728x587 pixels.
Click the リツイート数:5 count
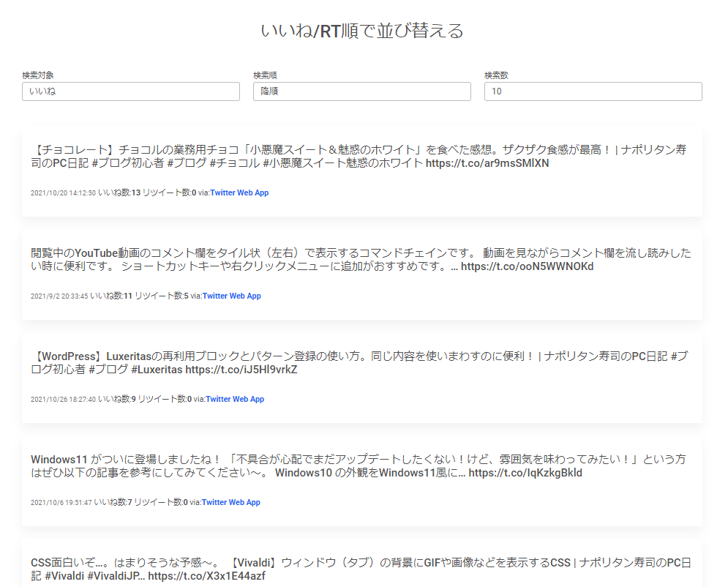[x=162, y=296]
